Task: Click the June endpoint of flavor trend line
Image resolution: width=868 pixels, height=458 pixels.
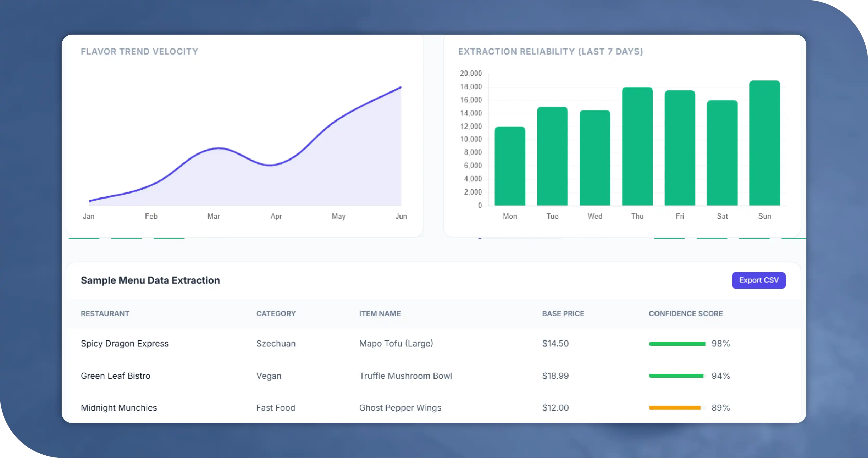Action: 401,87
